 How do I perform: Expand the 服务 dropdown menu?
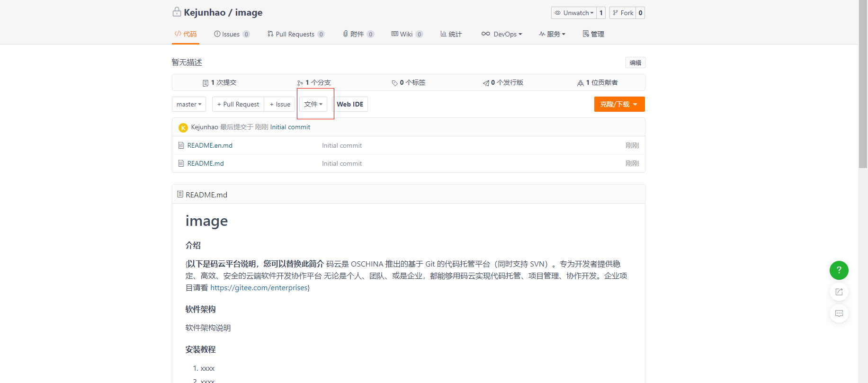tap(552, 34)
